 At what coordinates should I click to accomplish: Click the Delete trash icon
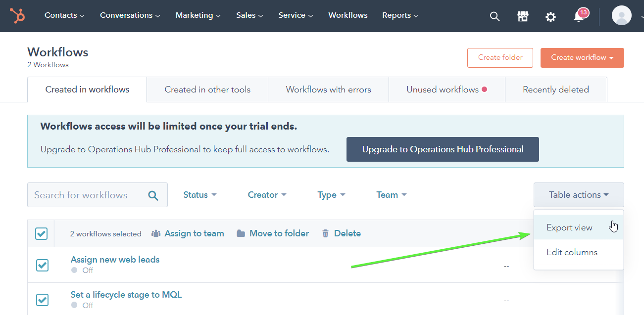[326, 233]
